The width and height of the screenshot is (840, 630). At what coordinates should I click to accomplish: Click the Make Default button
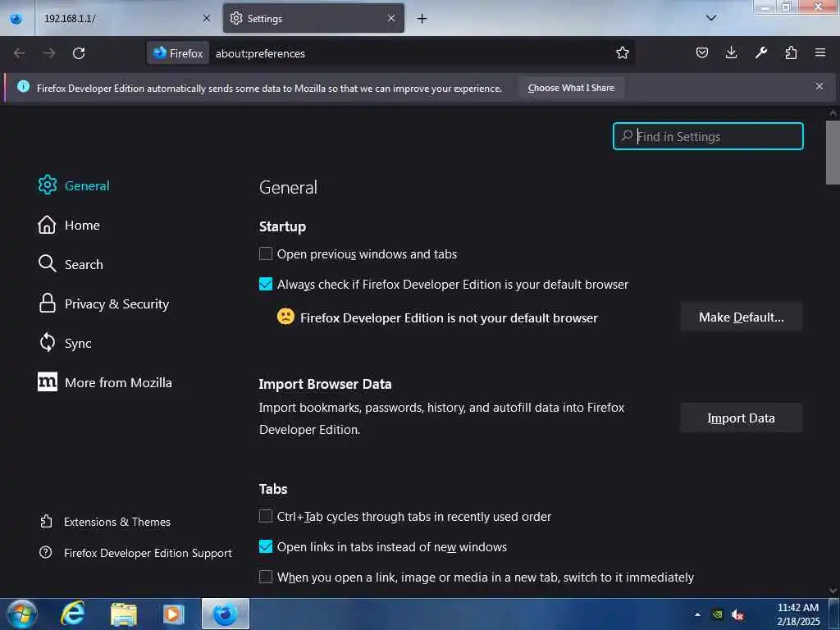[741, 317]
